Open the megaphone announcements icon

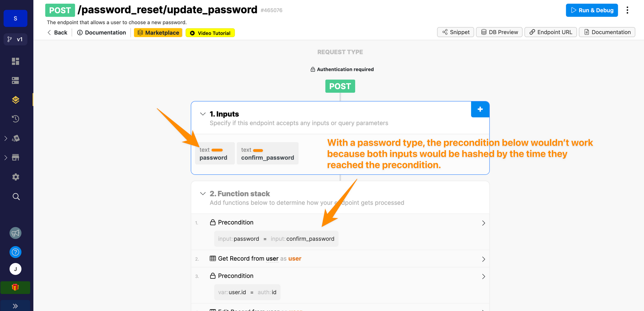[15, 233]
